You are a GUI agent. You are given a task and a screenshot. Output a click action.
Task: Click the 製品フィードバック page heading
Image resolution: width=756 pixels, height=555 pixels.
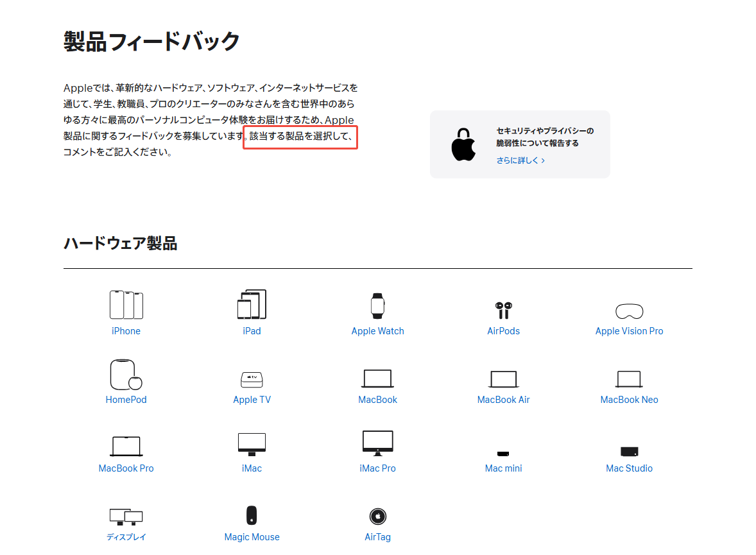tap(151, 41)
